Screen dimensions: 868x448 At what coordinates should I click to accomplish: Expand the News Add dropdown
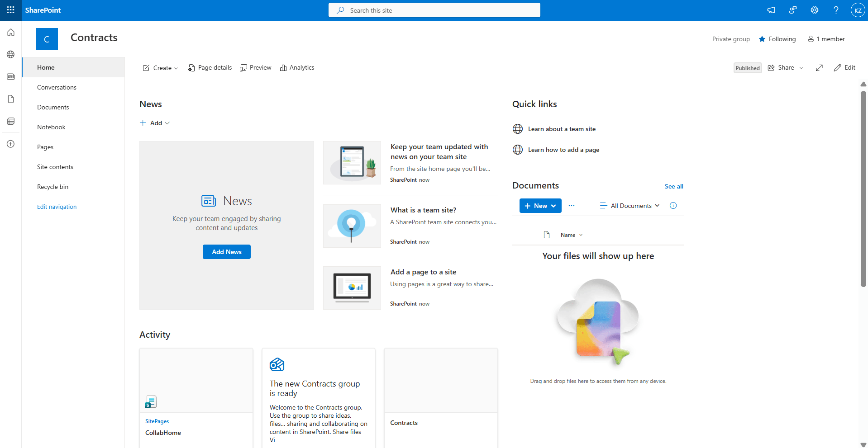pos(155,123)
